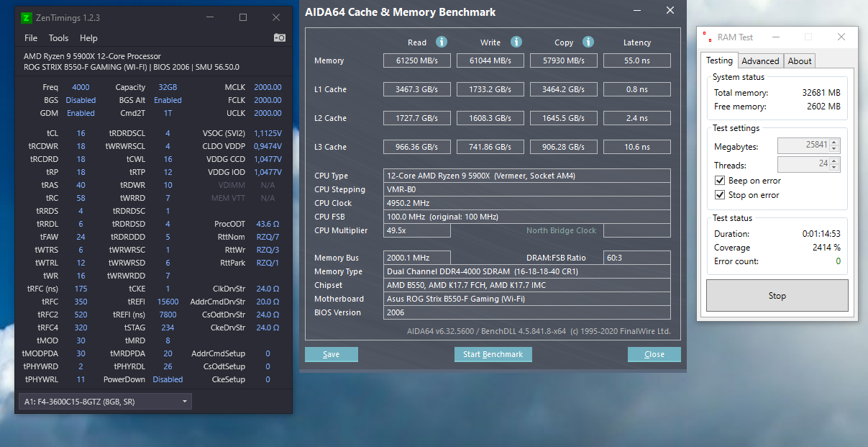This screenshot has height=447, width=868.
Task: Click the Capacity 32GB value
Action: [x=168, y=87]
